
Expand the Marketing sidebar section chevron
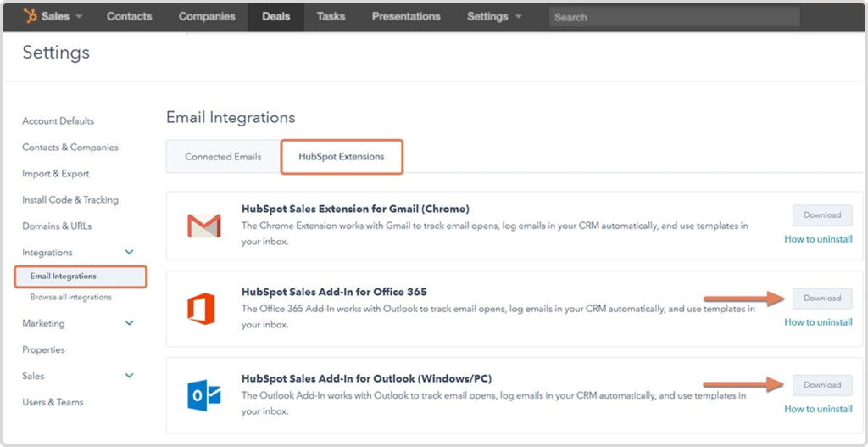[129, 323]
